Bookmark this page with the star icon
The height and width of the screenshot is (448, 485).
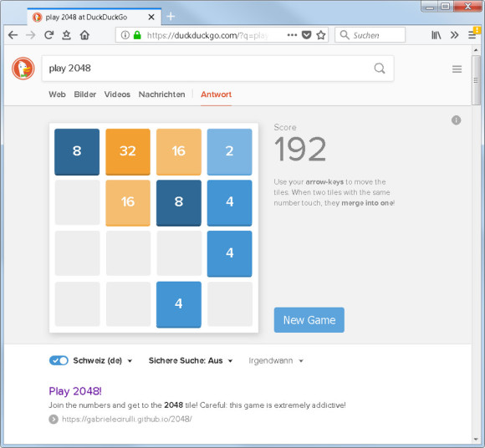coord(321,35)
